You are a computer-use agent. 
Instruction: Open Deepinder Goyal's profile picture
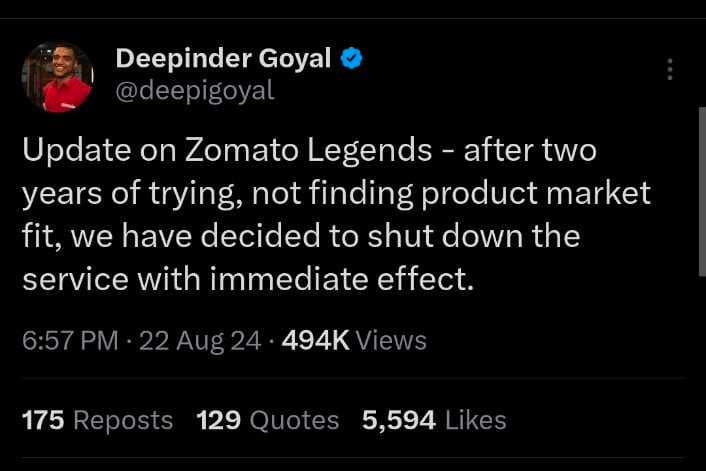[57, 77]
